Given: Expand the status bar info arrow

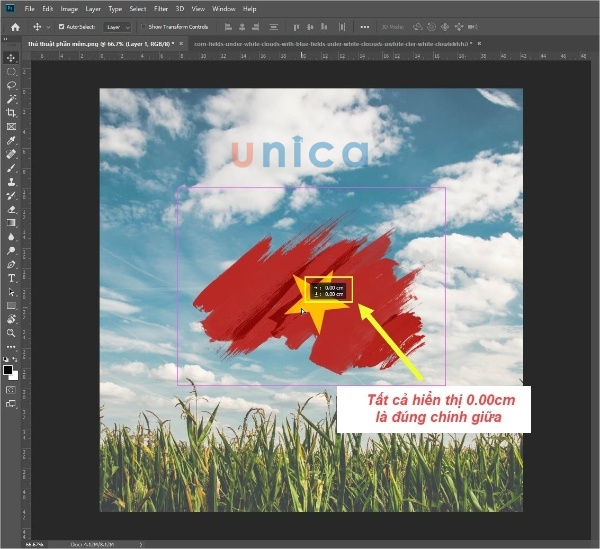Looking at the screenshot, I should (x=141, y=544).
